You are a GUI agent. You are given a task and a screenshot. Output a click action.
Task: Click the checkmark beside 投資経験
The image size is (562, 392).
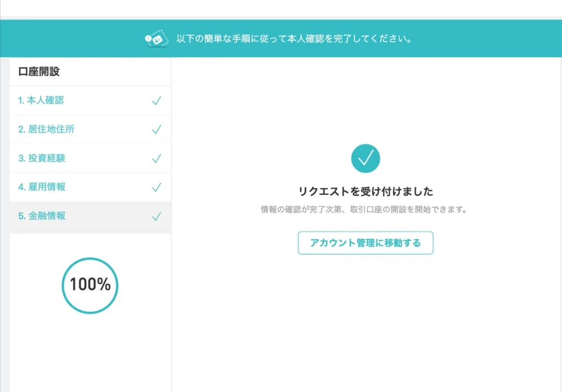tap(156, 158)
